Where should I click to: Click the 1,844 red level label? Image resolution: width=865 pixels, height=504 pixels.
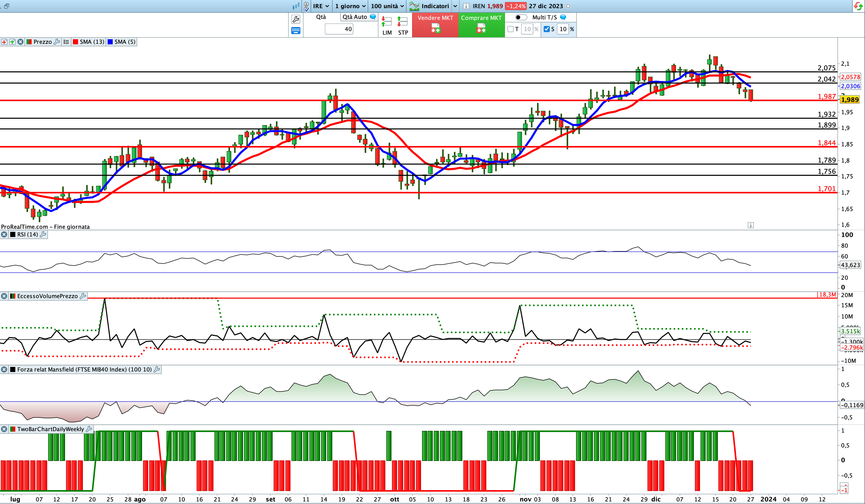[826, 143]
